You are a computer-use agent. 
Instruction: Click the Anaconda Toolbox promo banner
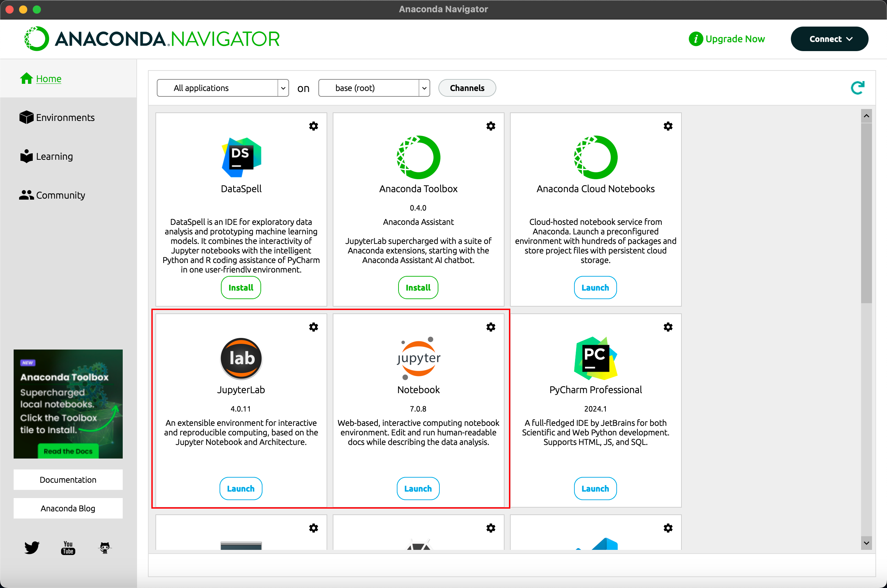pyautogui.click(x=68, y=404)
